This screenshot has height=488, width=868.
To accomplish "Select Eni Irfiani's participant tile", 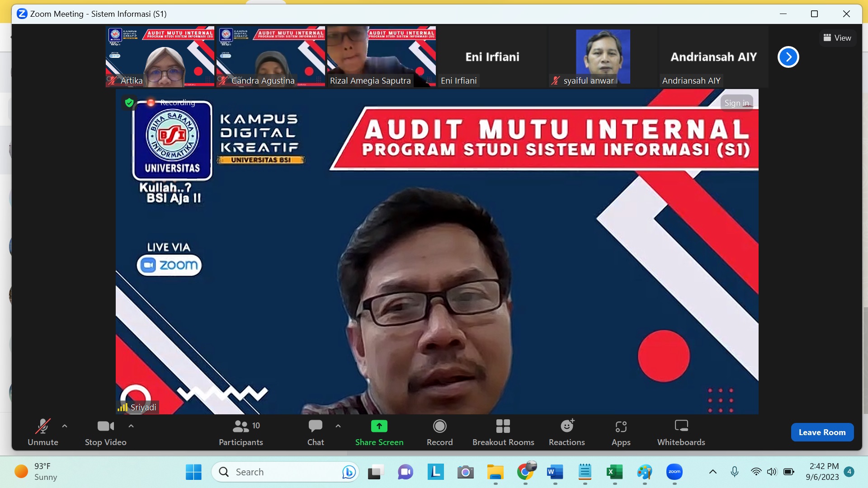I will point(492,56).
